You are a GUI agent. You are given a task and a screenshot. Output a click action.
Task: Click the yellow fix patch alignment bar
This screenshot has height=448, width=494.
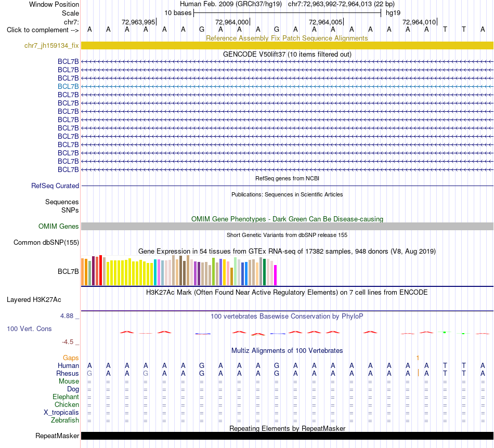click(287, 45)
